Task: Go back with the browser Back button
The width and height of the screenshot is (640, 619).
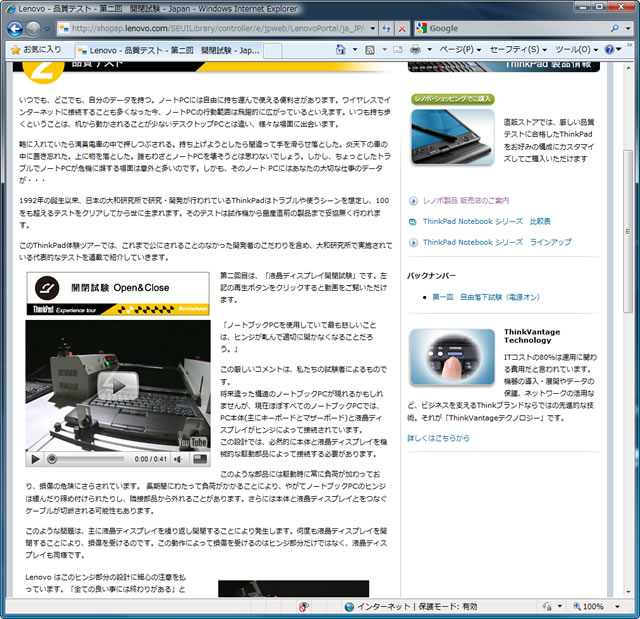Action: click(x=15, y=29)
